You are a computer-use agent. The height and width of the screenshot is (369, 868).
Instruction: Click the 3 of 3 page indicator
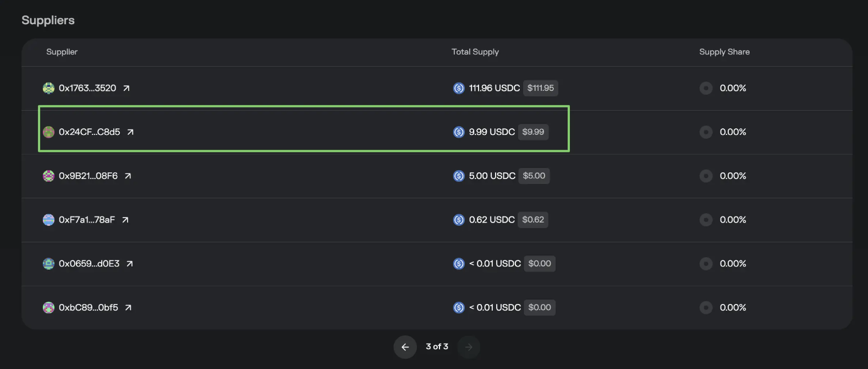click(x=437, y=347)
